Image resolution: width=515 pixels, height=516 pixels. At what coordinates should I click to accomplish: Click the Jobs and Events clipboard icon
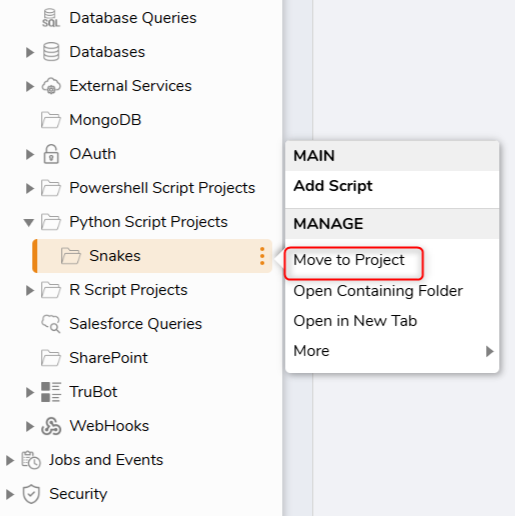pos(31,460)
